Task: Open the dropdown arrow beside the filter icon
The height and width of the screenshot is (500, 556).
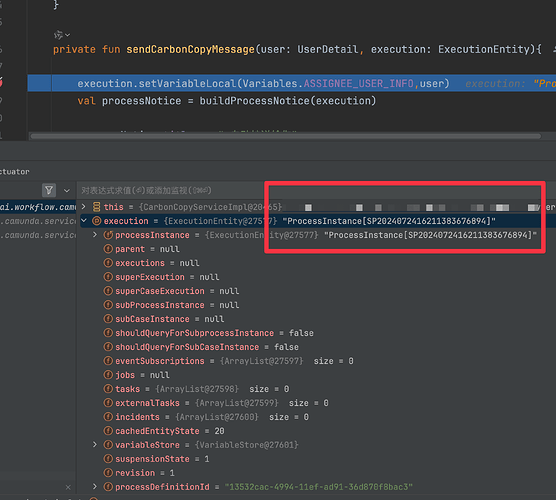Action: 67,191
